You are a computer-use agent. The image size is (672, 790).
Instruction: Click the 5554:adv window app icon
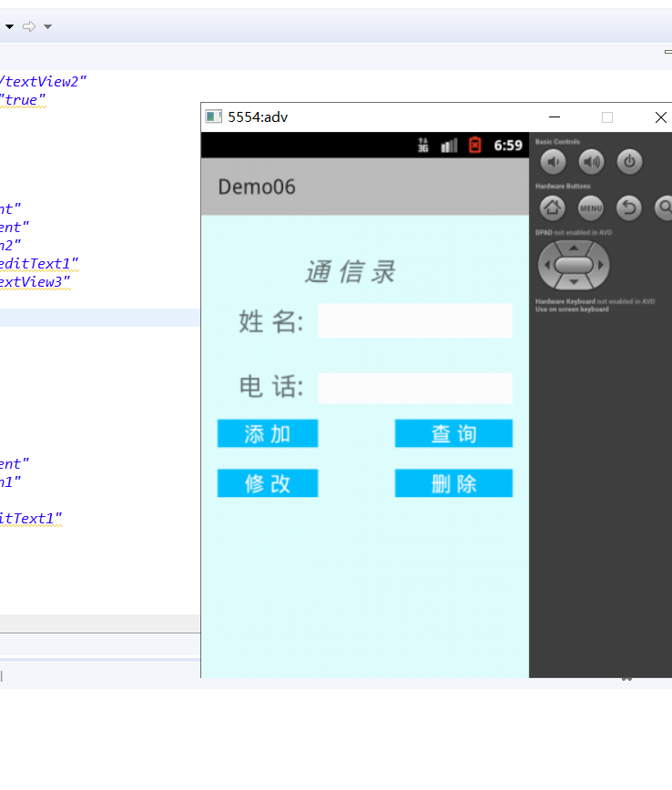[x=213, y=116]
